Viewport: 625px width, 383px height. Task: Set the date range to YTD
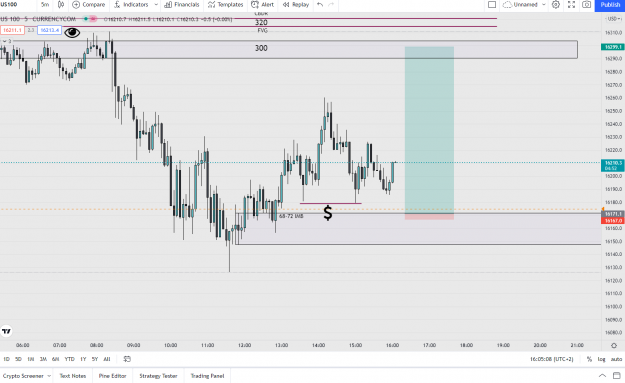(69, 359)
